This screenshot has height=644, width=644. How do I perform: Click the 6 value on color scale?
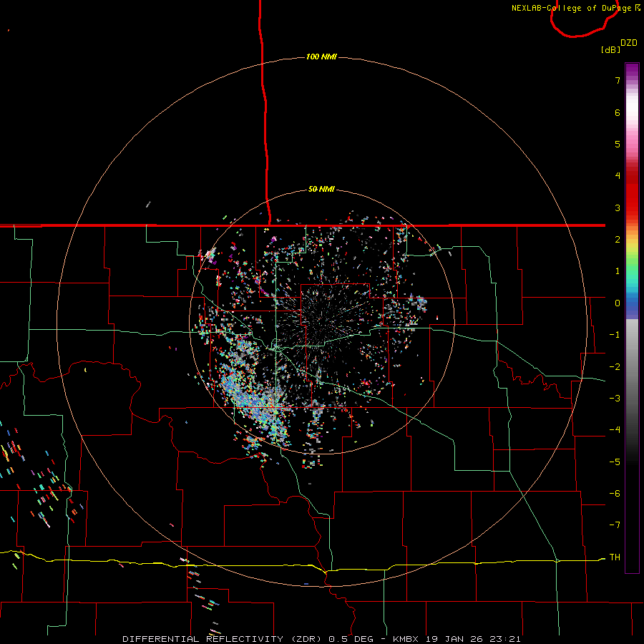coord(618,112)
